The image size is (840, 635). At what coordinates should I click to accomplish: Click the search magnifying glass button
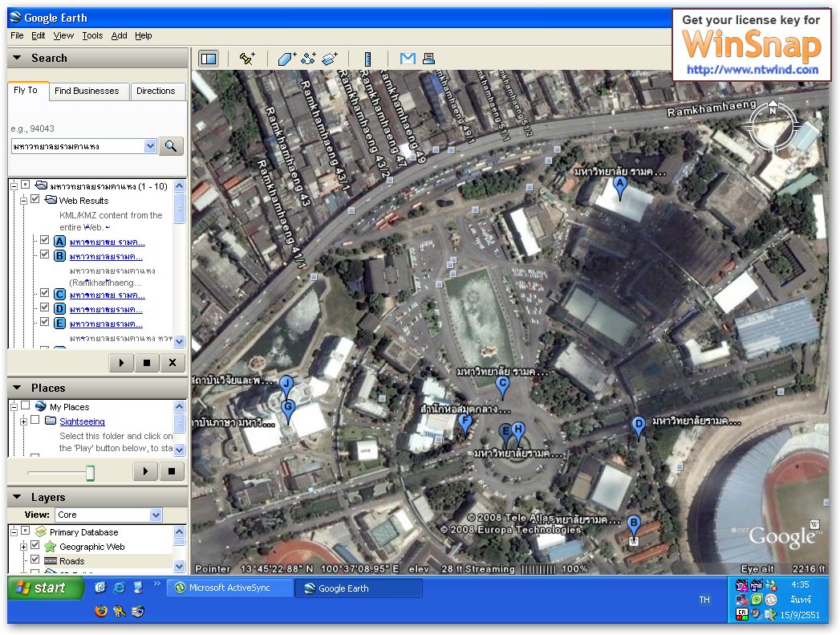171,146
